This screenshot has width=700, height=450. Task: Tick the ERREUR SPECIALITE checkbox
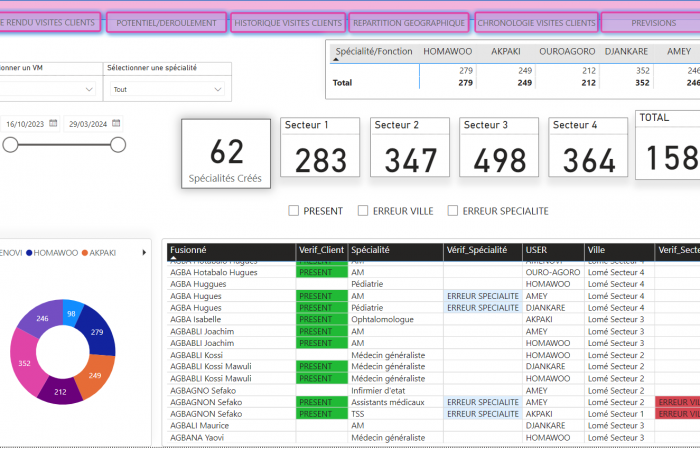point(453,211)
